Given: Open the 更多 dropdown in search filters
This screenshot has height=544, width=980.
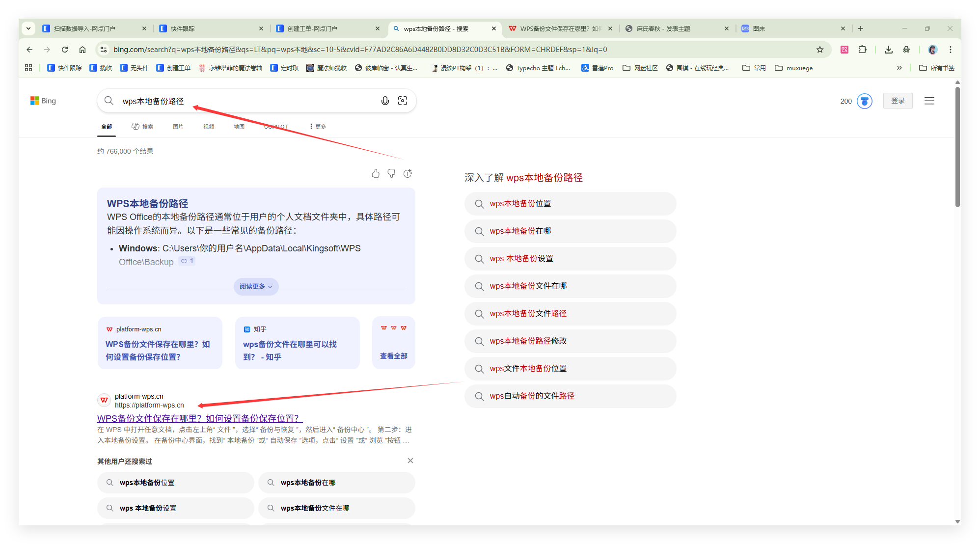Looking at the screenshot, I should tap(318, 126).
